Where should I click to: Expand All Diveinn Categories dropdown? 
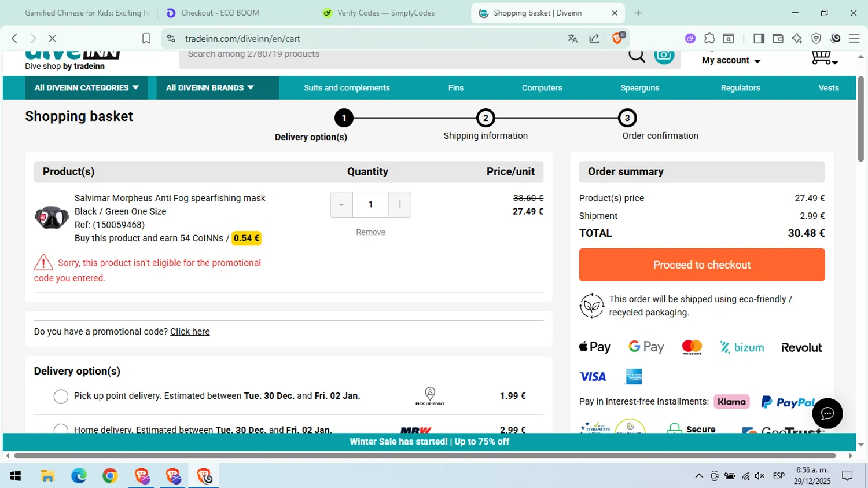(87, 88)
